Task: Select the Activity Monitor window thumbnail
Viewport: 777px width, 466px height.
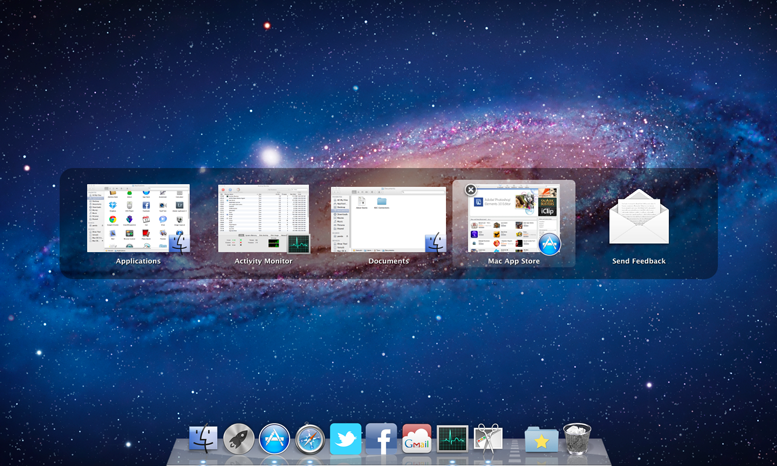Action: point(264,217)
